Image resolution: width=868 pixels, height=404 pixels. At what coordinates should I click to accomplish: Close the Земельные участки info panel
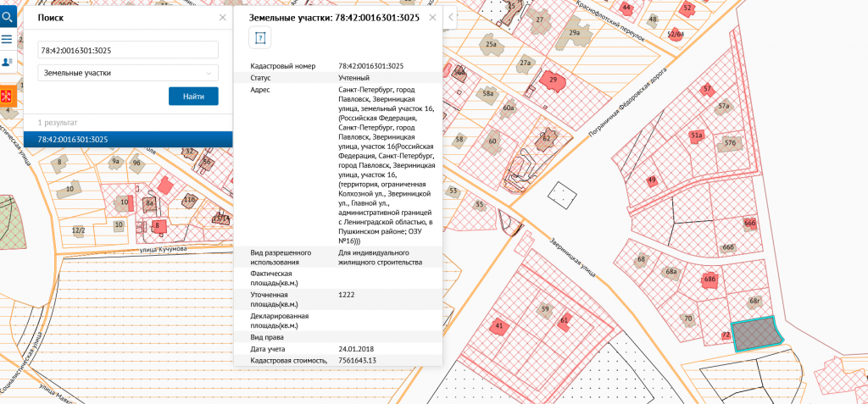pyautogui.click(x=432, y=18)
